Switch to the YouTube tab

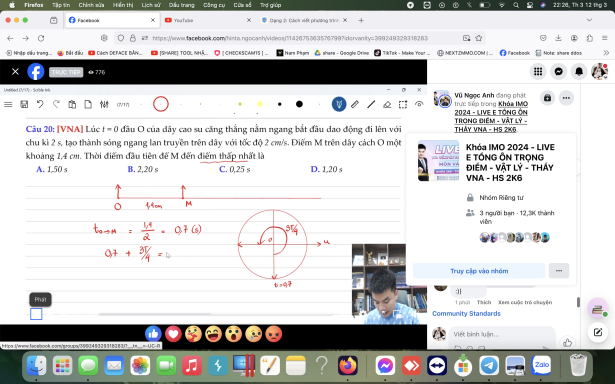207,20
